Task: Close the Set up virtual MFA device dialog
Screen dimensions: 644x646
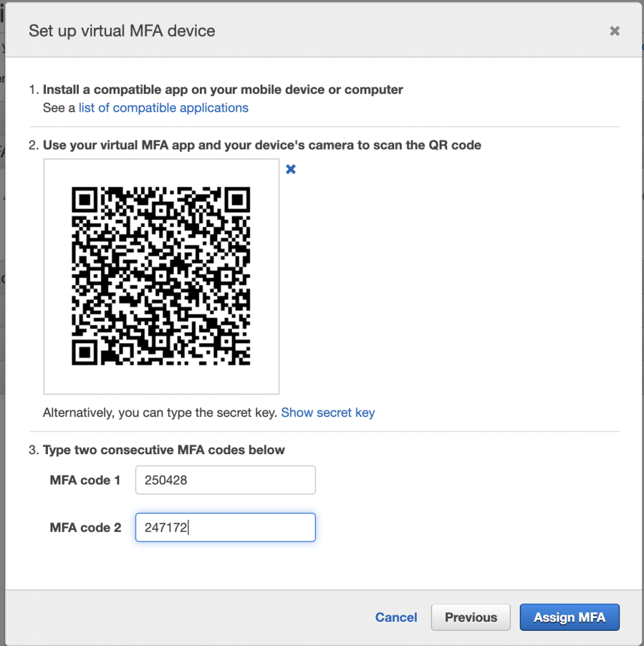Action: [614, 30]
